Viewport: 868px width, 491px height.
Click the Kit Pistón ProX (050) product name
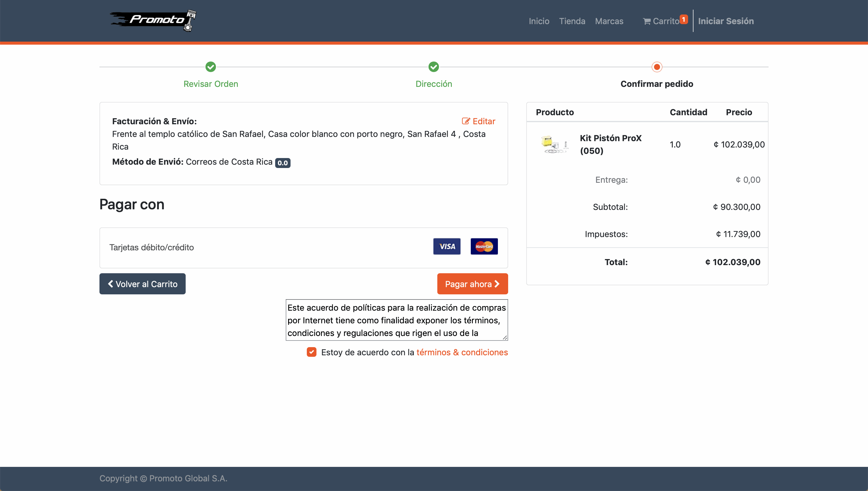610,144
